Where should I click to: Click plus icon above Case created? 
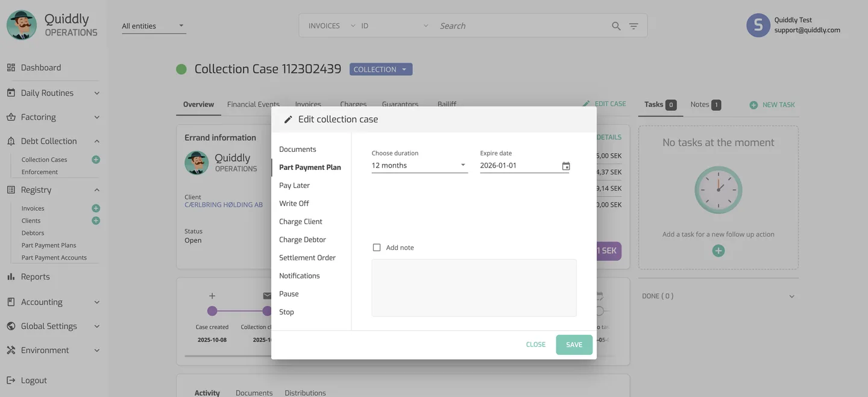(x=212, y=296)
